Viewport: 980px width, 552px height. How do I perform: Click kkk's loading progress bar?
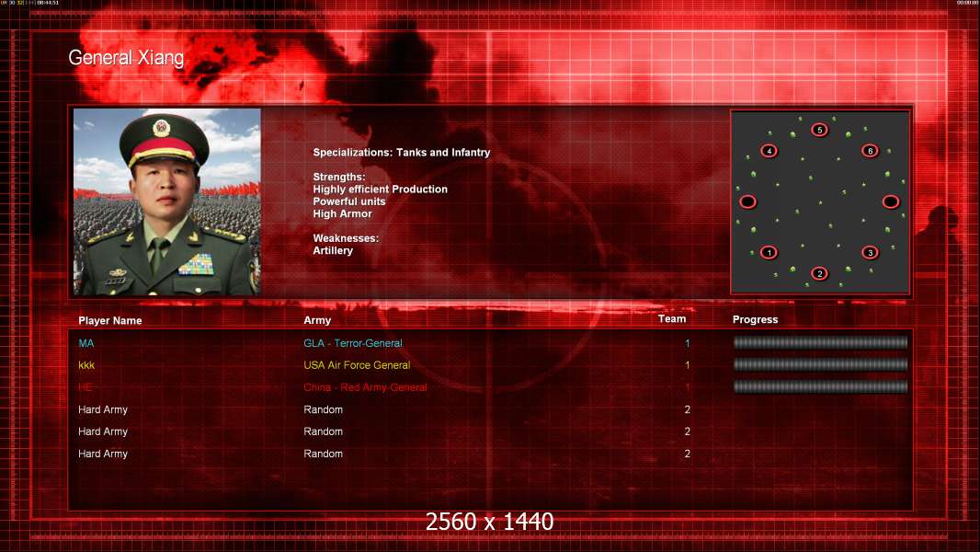coord(820,364)
